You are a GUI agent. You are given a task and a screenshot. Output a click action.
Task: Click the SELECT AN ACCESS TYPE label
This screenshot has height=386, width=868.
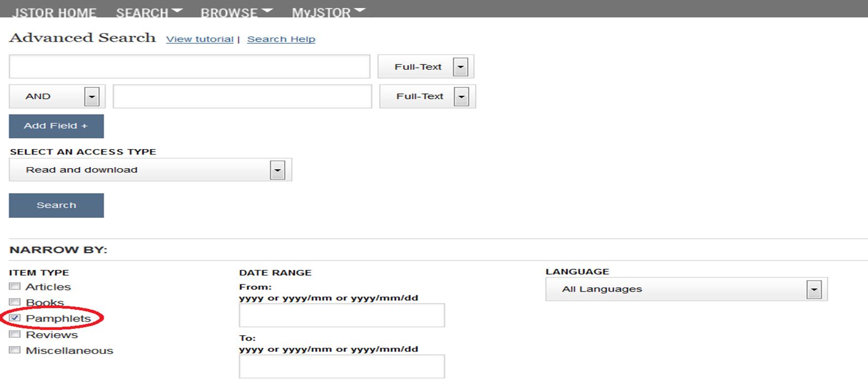[x=83, y=152]
